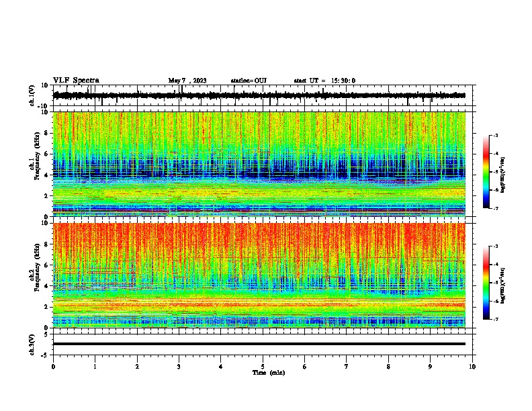
Task: Click the time axis tick label "5"
Action: click(x=263, y=367)
